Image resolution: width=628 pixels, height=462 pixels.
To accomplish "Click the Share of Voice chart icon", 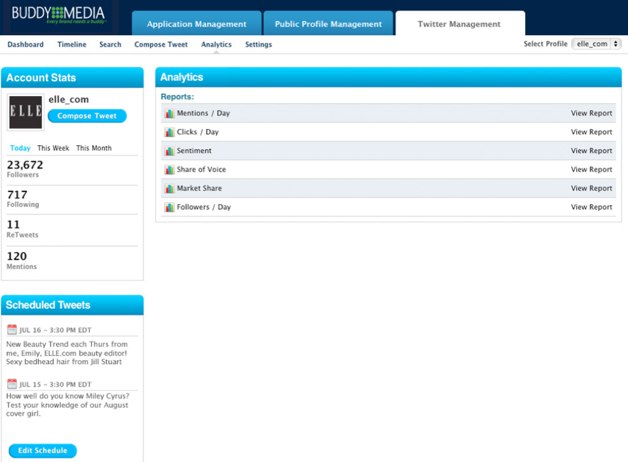I will pos(169,170).
